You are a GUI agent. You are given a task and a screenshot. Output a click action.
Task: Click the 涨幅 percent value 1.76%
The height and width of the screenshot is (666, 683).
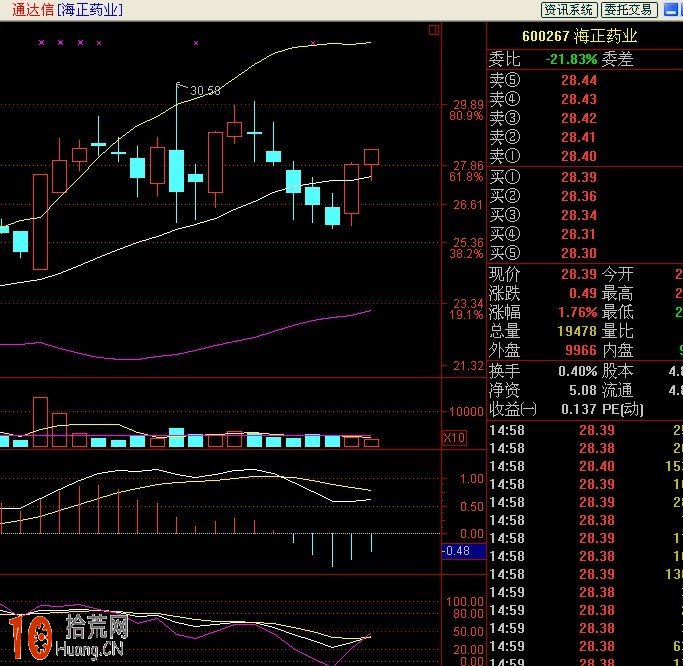coord(578,312)
